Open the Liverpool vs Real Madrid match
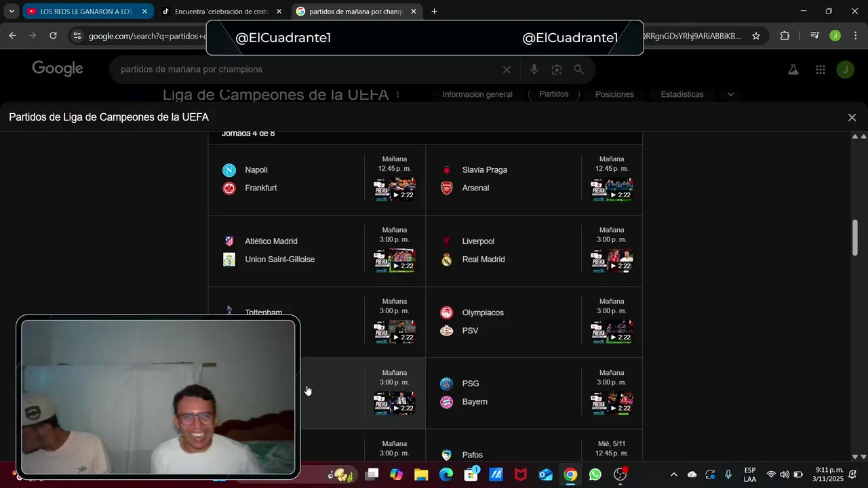This screenshot has height=488, width=868. click(x=534, y=251)
